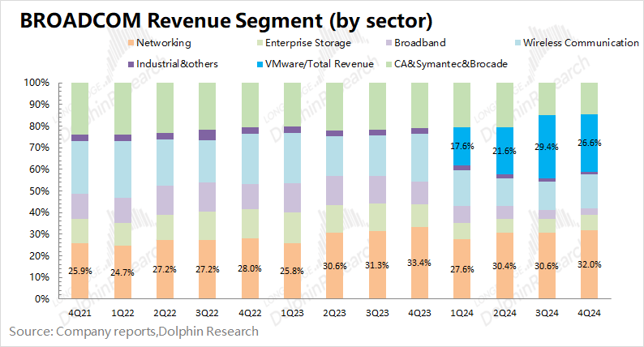The height and width of the screenshot is (347, 644).
Task: Click the 17.6% VMware label in 1Q24
Action: (462, 146)
